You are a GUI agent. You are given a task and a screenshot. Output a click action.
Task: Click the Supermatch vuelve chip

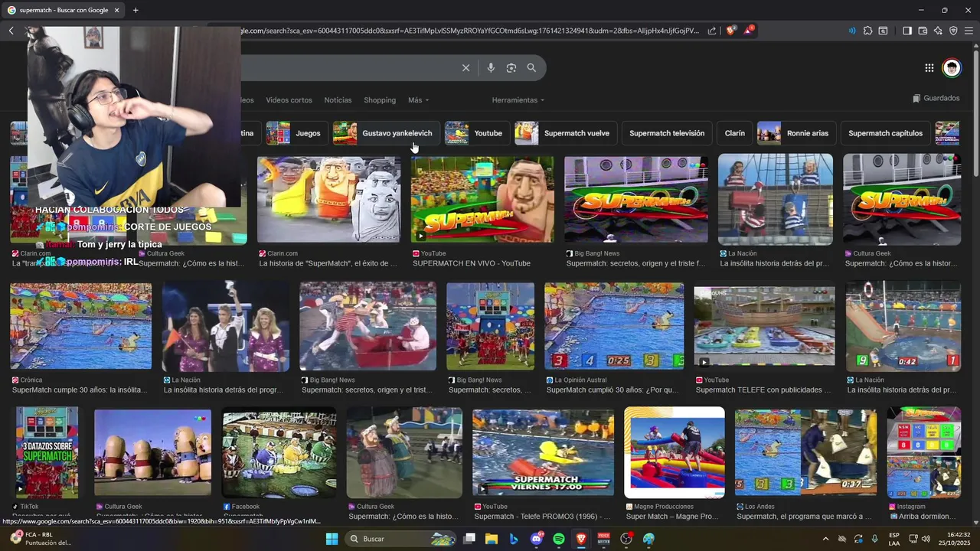[x=566, y=133]
